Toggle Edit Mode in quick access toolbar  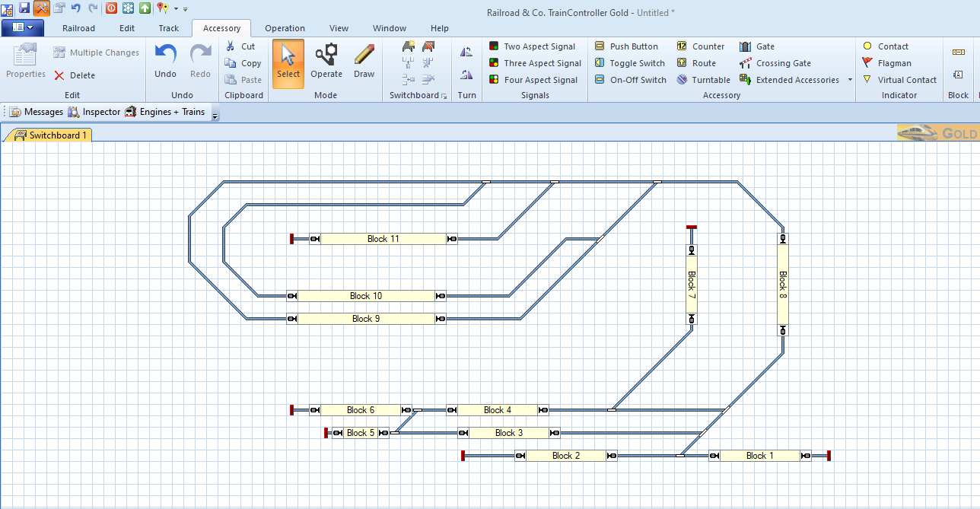click(x=41, y=8)
